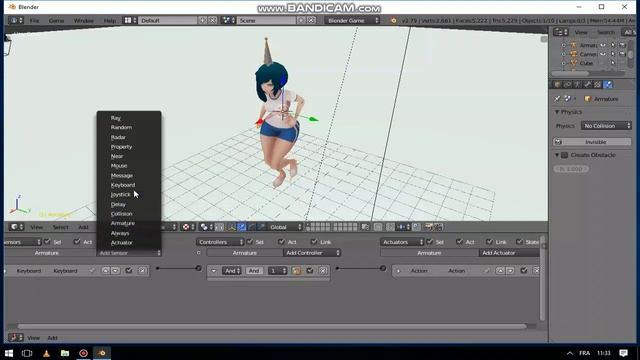This screenshot has width=640, height=360.
Task: Open the And controller type dropdown
Action: [231, 271]
